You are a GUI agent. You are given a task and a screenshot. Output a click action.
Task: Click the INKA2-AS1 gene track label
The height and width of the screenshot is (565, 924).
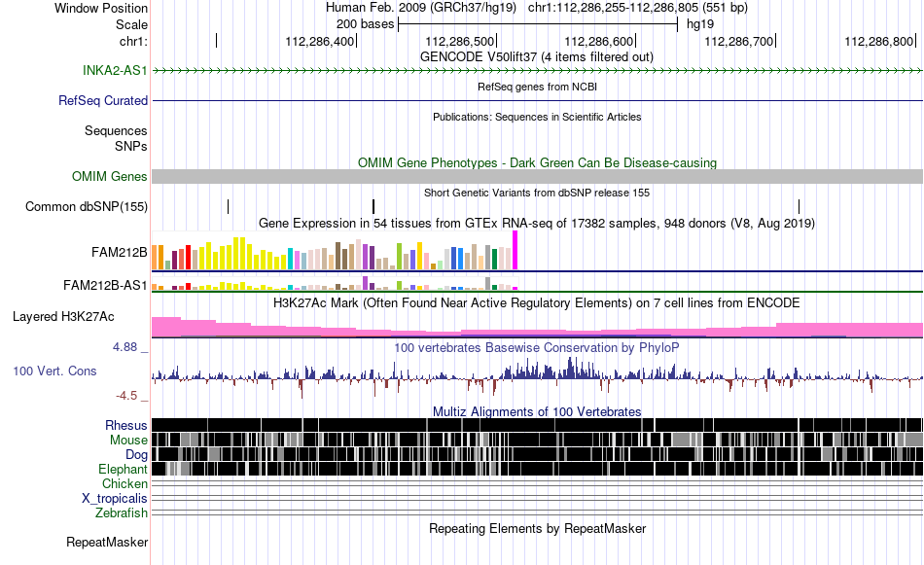pos(115,71)
